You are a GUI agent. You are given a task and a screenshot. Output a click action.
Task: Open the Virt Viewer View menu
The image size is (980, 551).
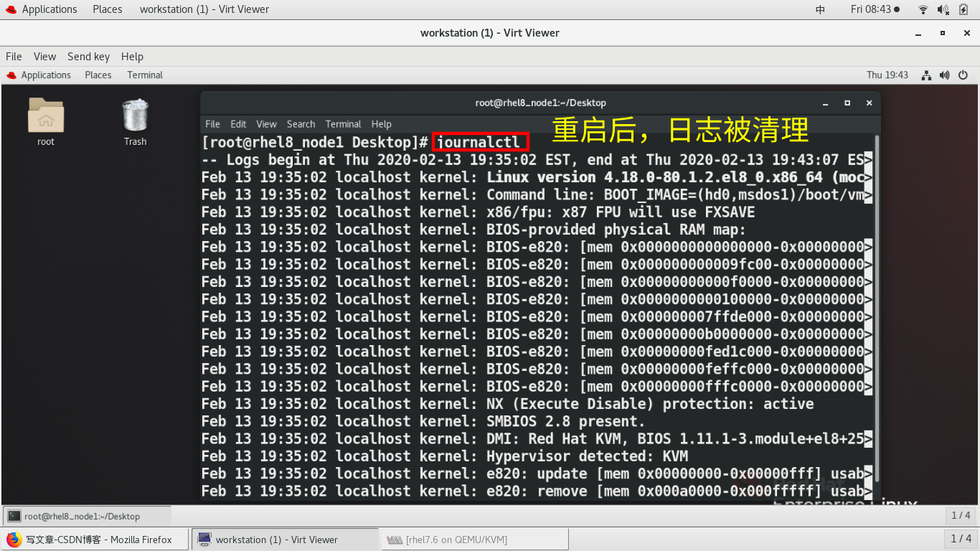coord(44,57)
